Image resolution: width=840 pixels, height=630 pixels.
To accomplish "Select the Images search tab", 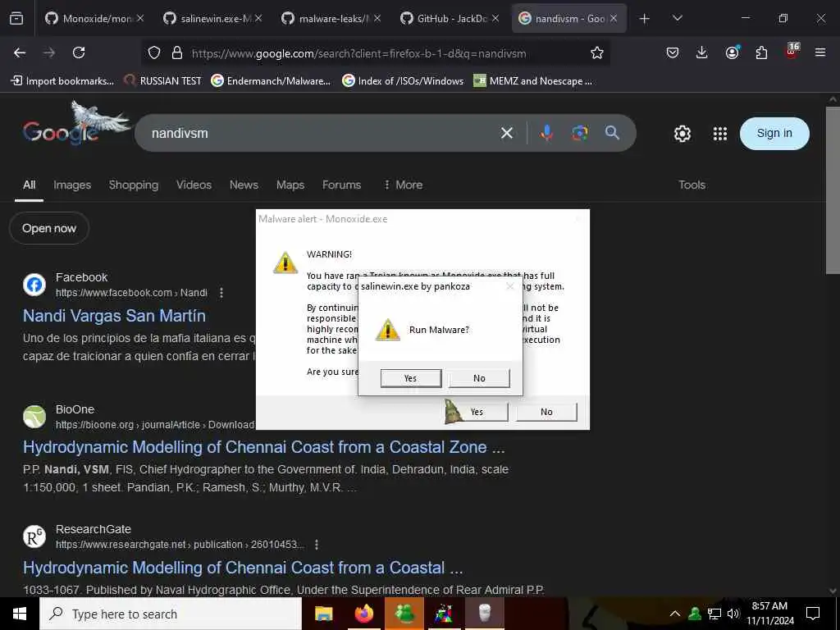I will 72,185.
